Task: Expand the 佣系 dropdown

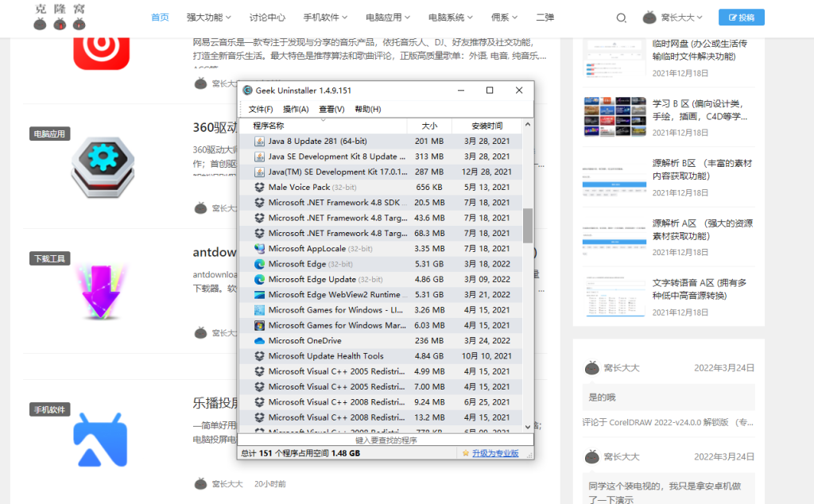Action: (x=504, y=17)
